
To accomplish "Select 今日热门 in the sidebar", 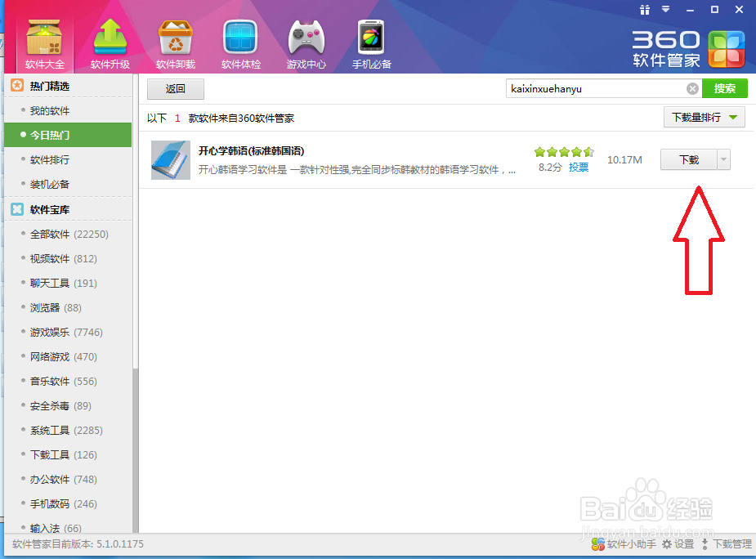I will (x=68, y=135).
